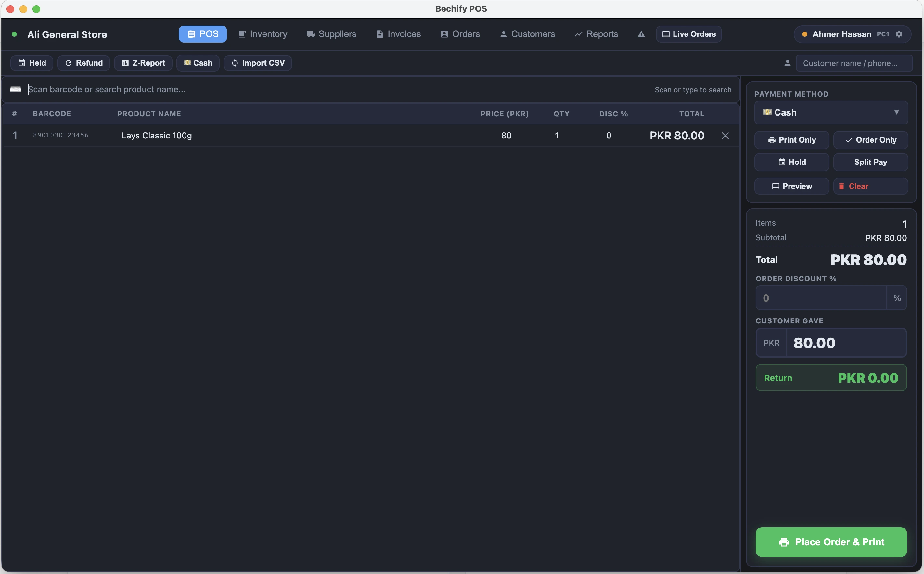The width and height of the screenshot is (924, 574).
Task: Remove Lays Classic 100g from cart
Action: click(725, 136)
